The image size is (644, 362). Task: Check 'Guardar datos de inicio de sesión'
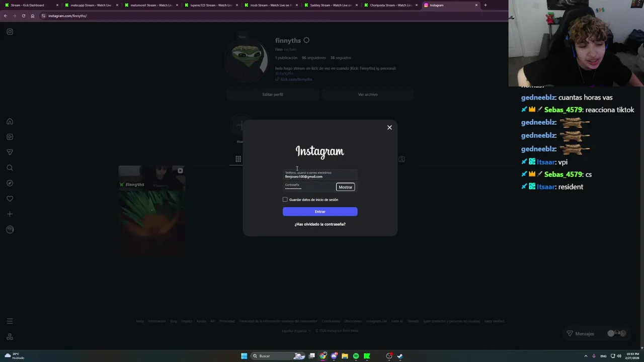point(285,200)
